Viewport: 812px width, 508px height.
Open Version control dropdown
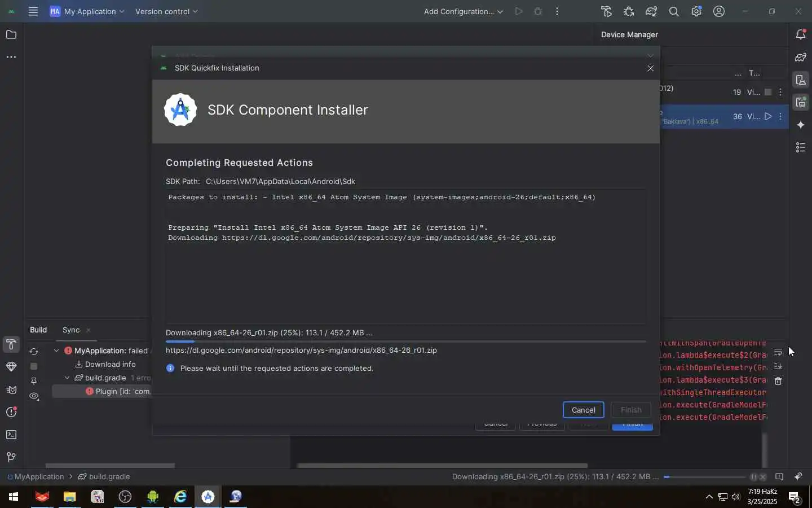click(166, 11)
